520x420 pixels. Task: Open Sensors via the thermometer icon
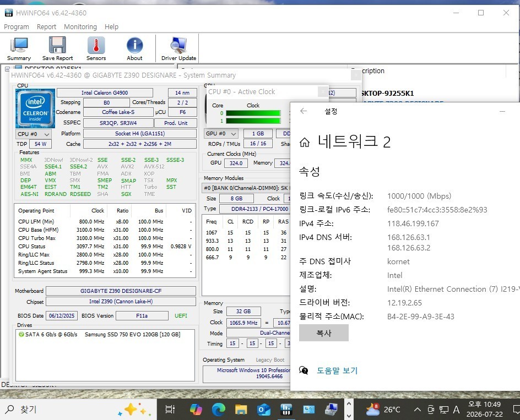96,49
